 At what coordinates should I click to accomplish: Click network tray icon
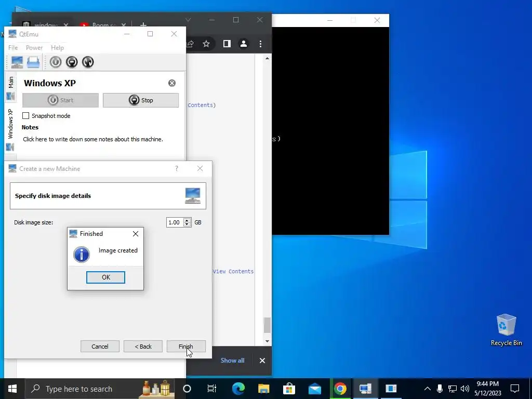tap(453, 389)
